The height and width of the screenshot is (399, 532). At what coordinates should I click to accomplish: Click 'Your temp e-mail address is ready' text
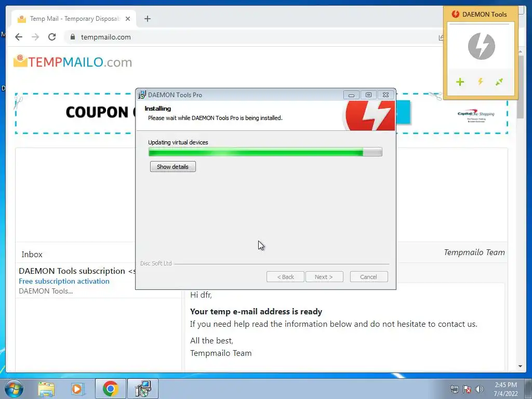tap(256, 312)
